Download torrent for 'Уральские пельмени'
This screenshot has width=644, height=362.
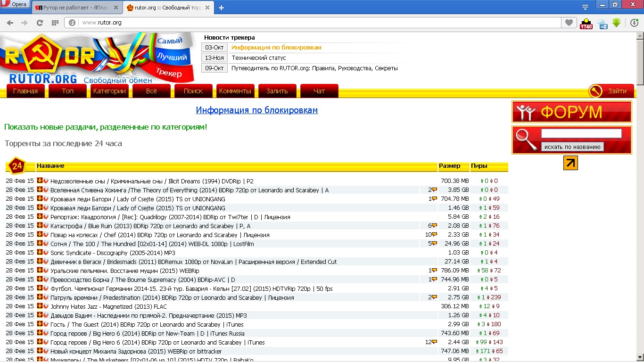40,270
